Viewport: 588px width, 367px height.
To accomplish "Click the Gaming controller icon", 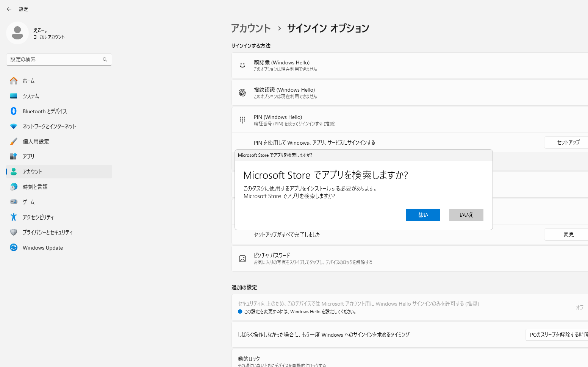I will 14,202.
